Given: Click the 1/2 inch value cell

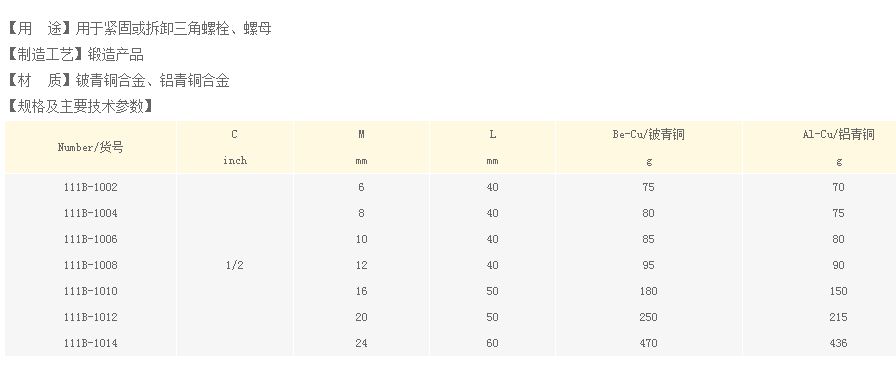Looking at the screenshot, I should pos(235,265).
